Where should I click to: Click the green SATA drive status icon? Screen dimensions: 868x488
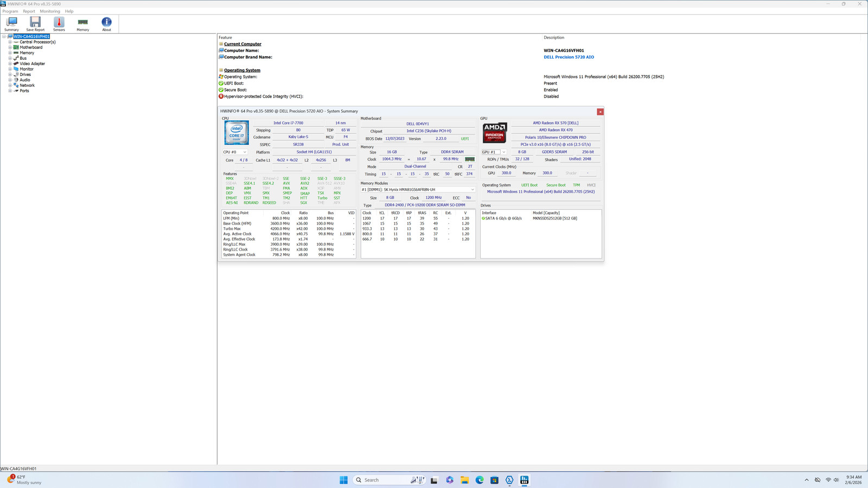point(483,219)
